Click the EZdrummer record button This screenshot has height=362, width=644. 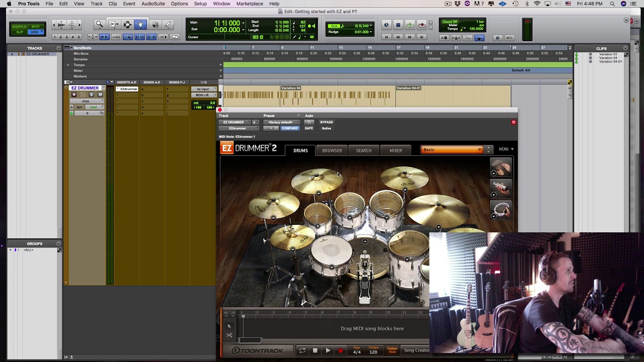[341, 350]
